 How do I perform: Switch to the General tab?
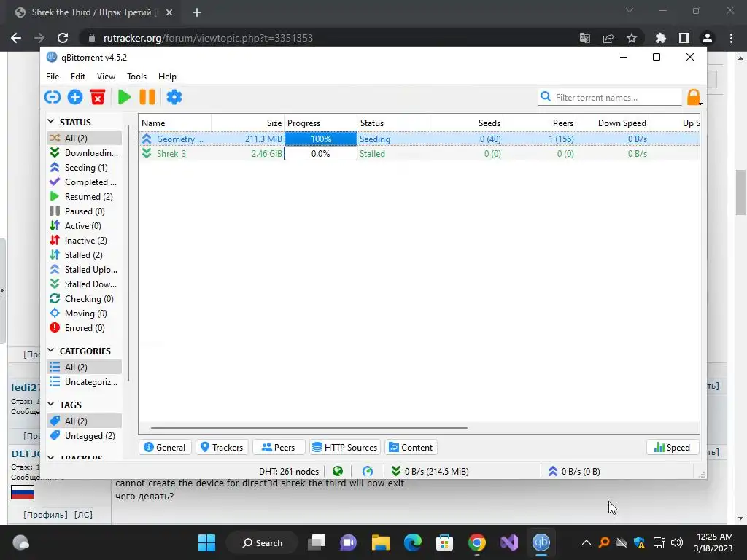(x=165, y=448)
